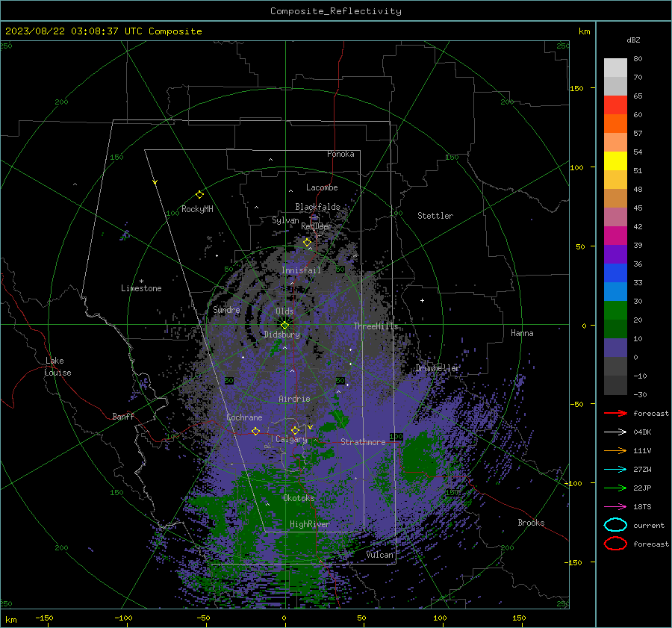
Task: Click the Sundre city label
Action: point(227,310)
